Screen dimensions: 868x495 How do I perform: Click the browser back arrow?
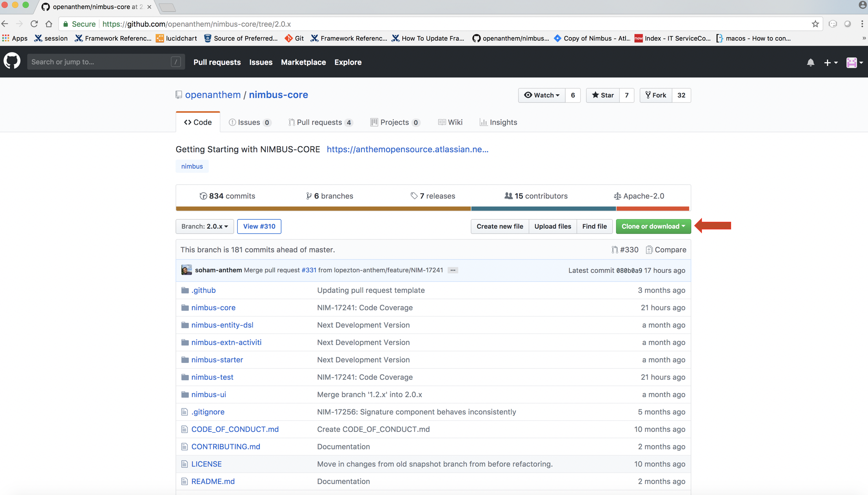[5, 24]
